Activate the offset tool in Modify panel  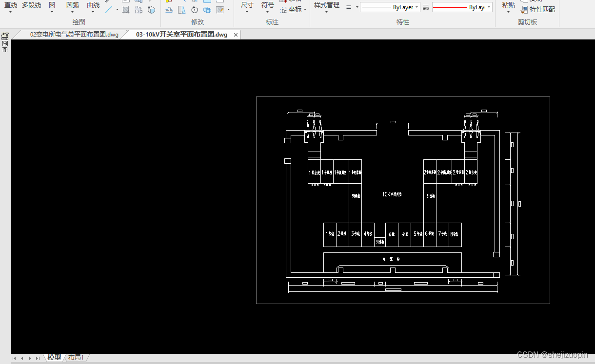click(x=169, y=9)
